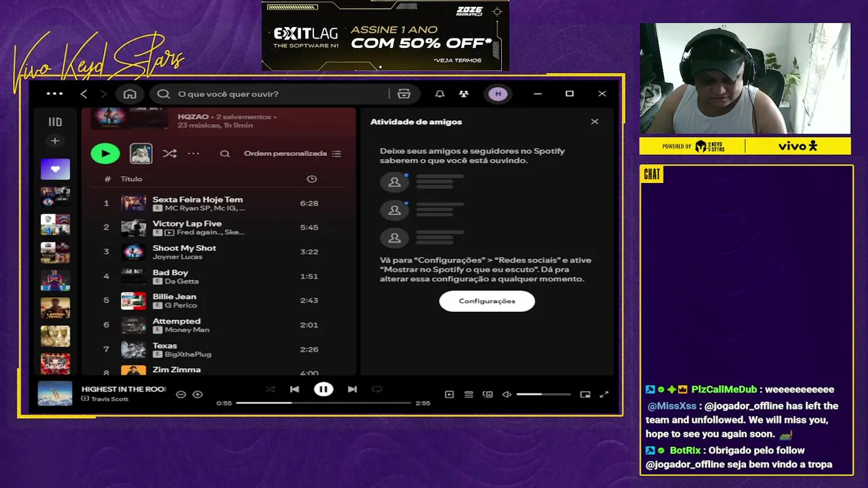Sort by the duration clock column
The image size is (868, 488).
pyautogui.click(x=311, y=179)
